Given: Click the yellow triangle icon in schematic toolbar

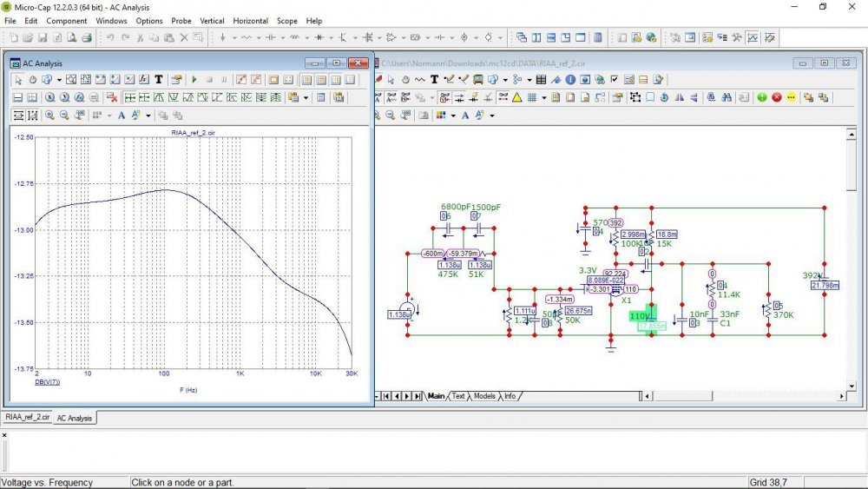Looking at the screenshot, I should pyautogui.click(x=516, y=97).
